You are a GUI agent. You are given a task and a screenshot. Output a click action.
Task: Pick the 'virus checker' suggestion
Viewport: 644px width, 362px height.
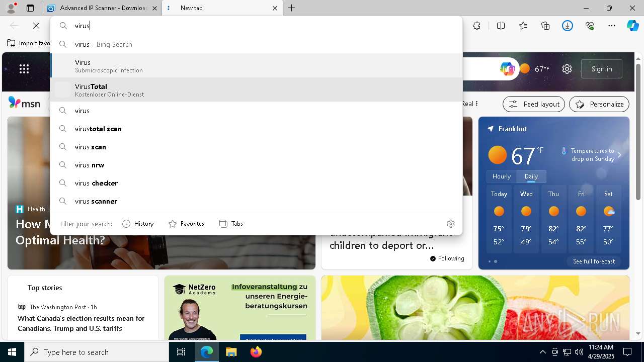(256, 183)
